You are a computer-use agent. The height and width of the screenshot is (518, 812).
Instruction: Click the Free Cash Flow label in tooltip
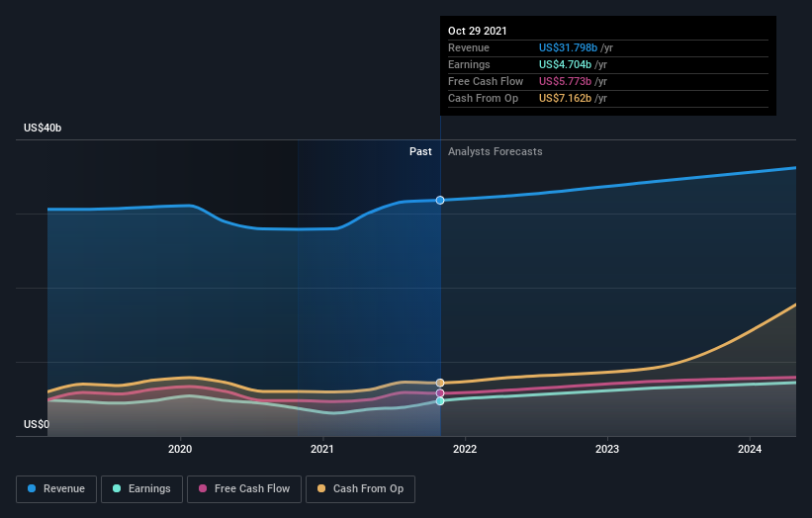(486, 81)
